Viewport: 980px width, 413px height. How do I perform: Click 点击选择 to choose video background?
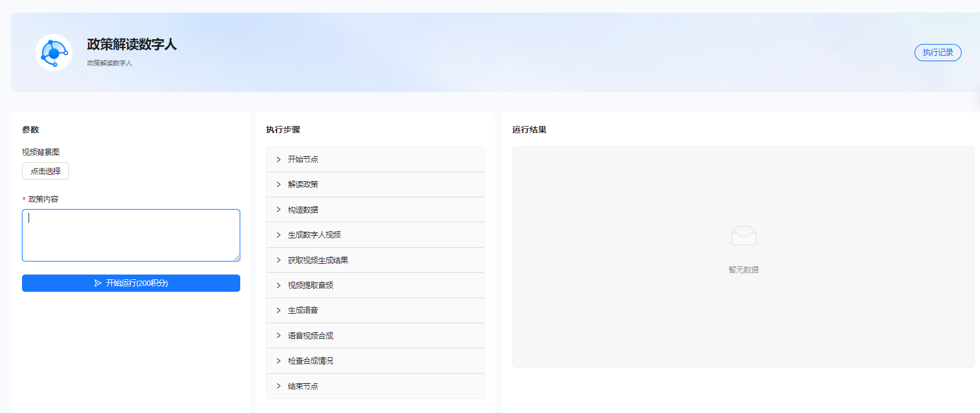(46, 171)
